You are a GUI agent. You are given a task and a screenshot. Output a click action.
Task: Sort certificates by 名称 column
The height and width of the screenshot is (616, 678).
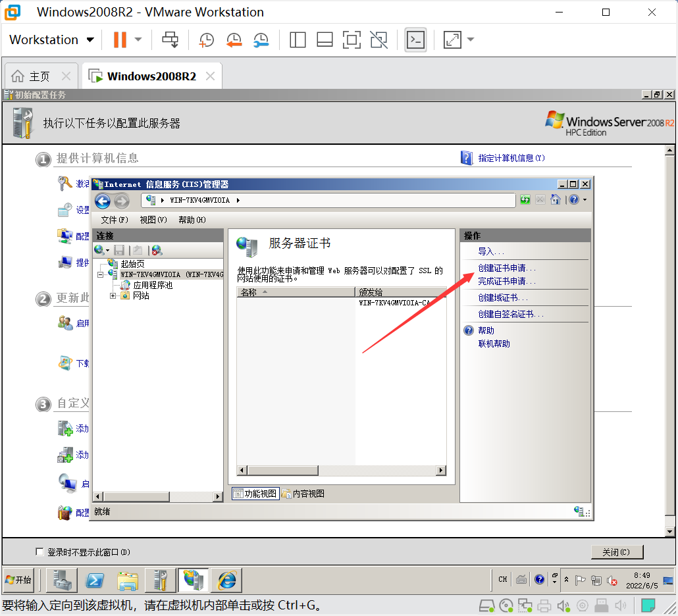tap(296, 292)
